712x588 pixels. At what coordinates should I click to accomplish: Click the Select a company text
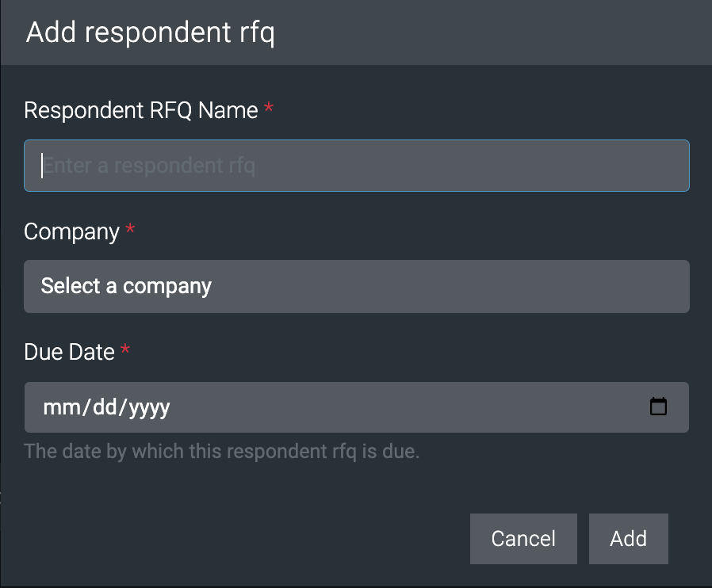126,286
